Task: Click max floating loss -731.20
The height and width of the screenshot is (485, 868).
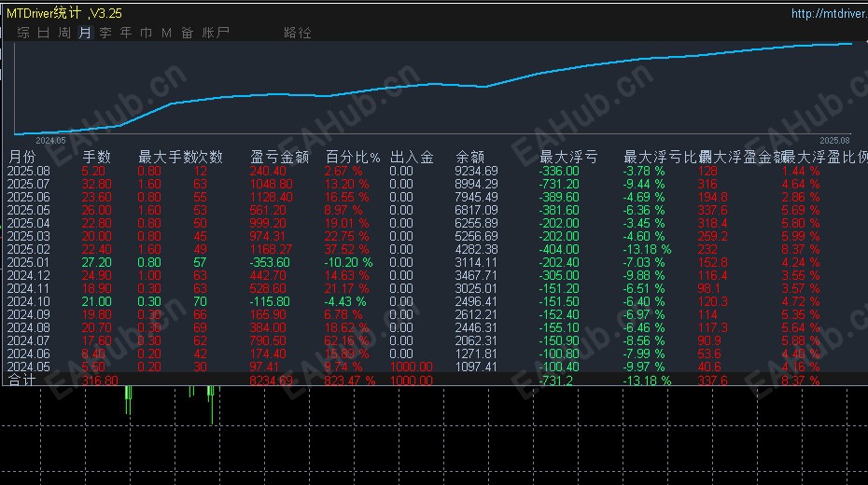Action: (x=559, y=184)
